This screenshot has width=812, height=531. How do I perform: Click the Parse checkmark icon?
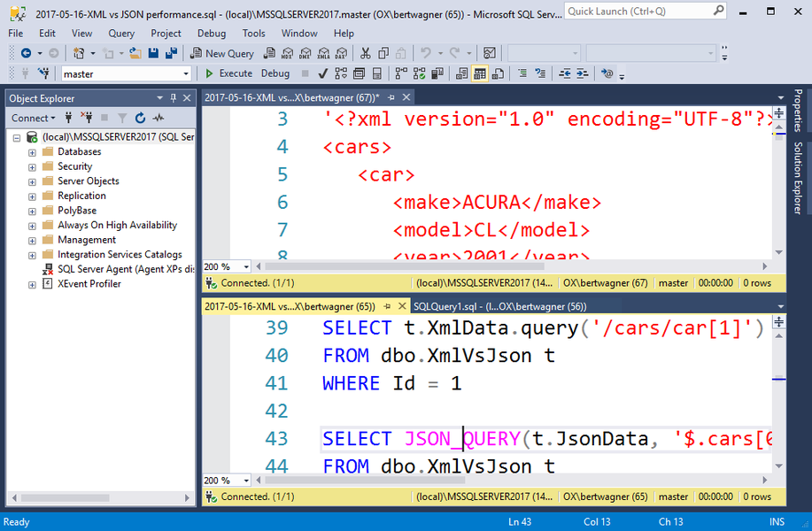pyautogui.click(x=323, y=73)
